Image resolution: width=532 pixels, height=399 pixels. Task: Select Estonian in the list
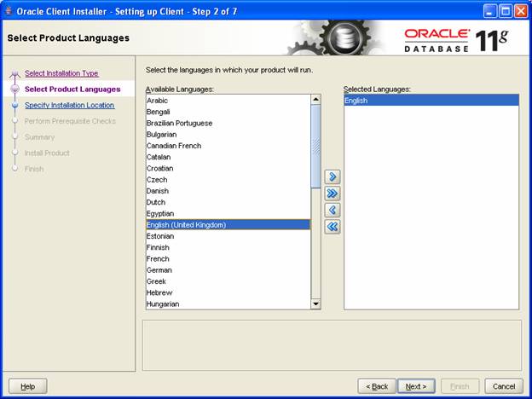pos(228,236)
